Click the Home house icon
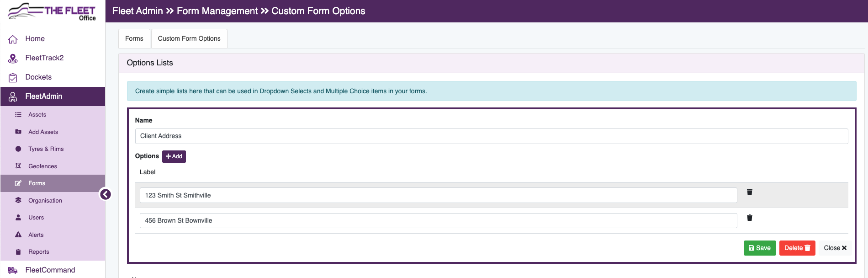Screen dimensions: 868x278 tap(13, 39)
